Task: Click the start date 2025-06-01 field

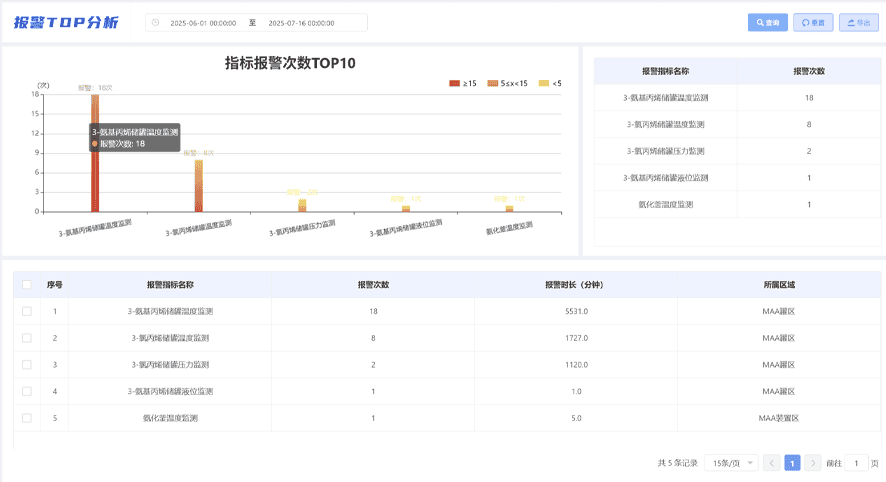Action: 203,22
